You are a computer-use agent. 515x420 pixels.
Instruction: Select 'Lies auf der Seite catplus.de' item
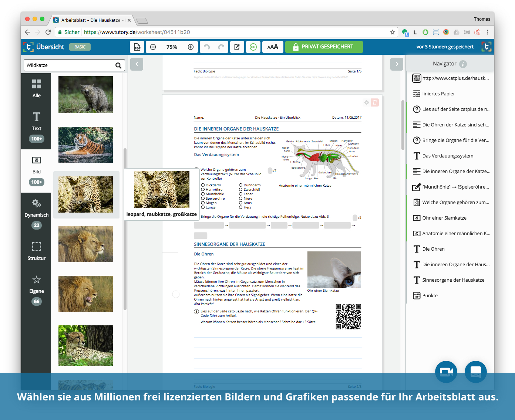point(451,109)
